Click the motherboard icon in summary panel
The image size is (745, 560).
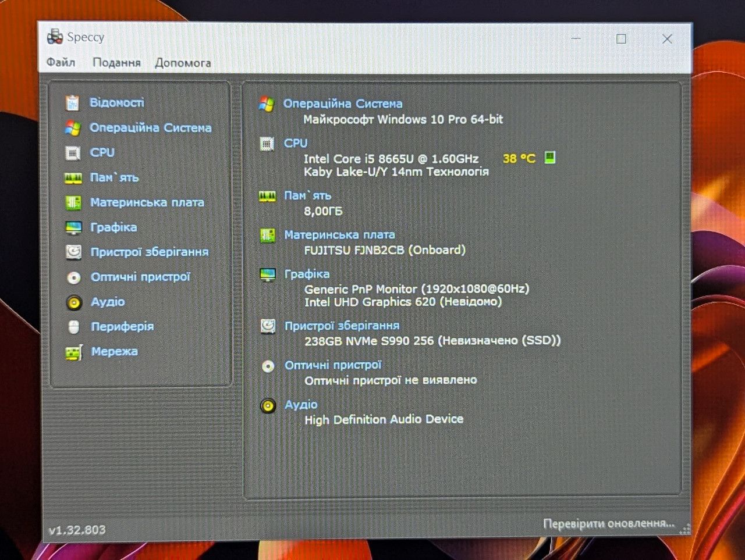pyautogui.click(x=268, y=236)
